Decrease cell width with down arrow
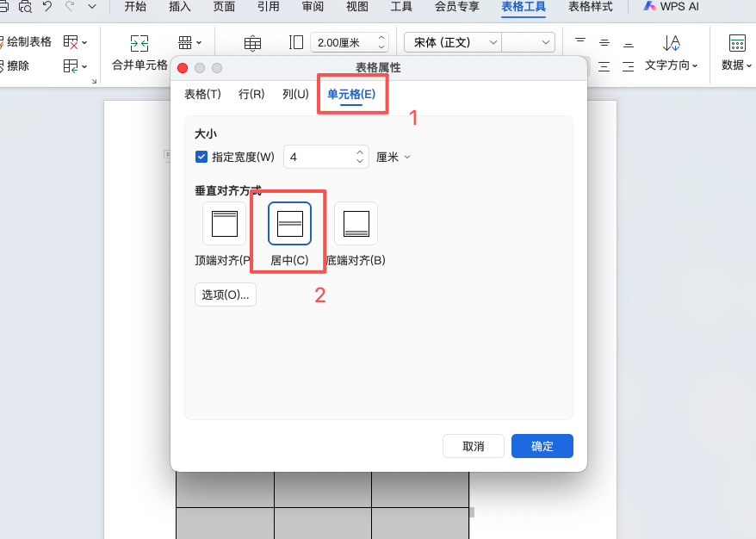The width and height of the screenshot is (756, 539). tap(360, 161)
